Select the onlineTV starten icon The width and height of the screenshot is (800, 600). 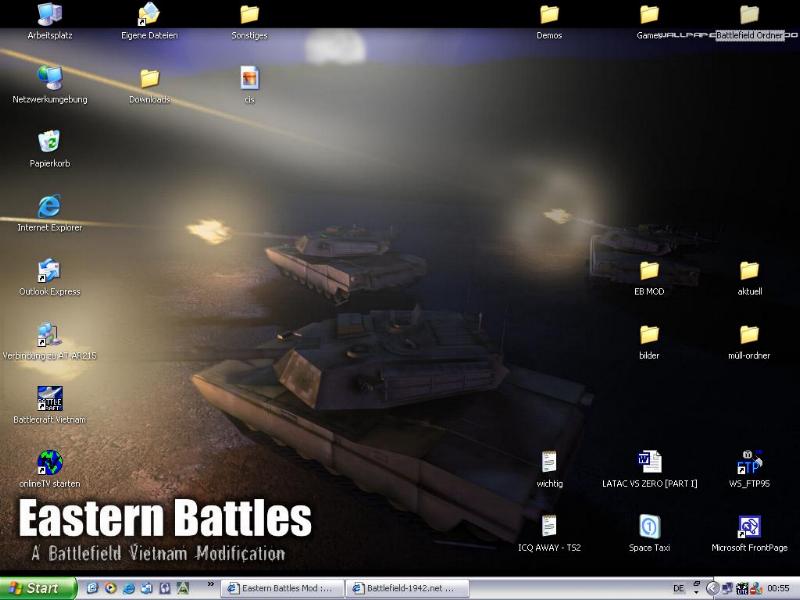49,463
